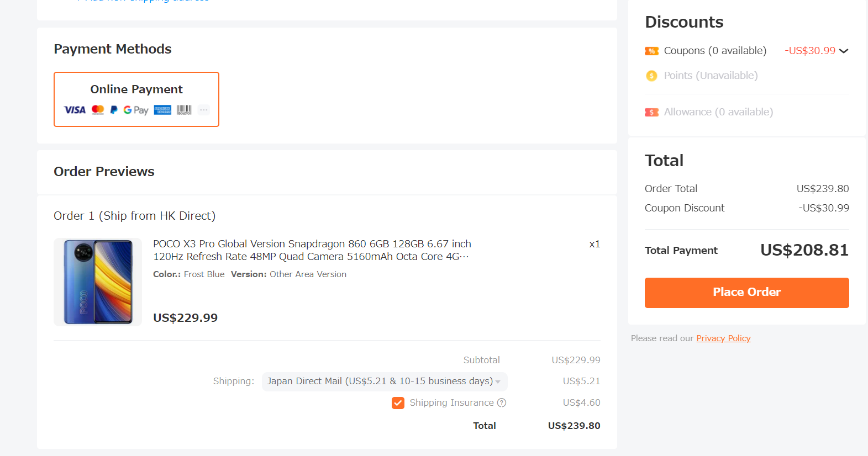Click the Visa card icon
Viewport: 868px width, 456px height.
75,110
